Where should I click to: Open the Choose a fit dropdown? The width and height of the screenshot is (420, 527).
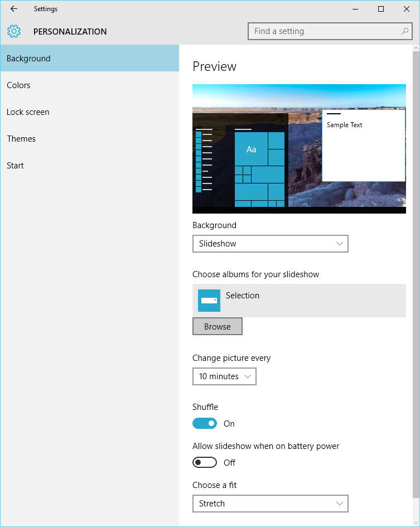pos(271,504)
